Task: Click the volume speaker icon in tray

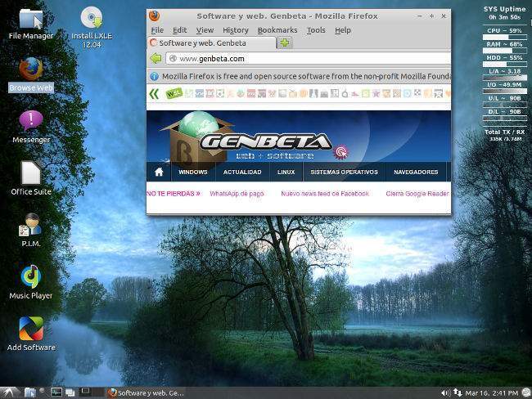Action: click(446, 393)
